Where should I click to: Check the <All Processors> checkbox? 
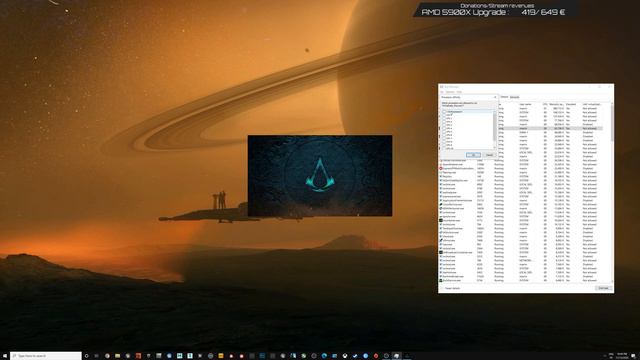pyautogui.click(x=444, y=111)
